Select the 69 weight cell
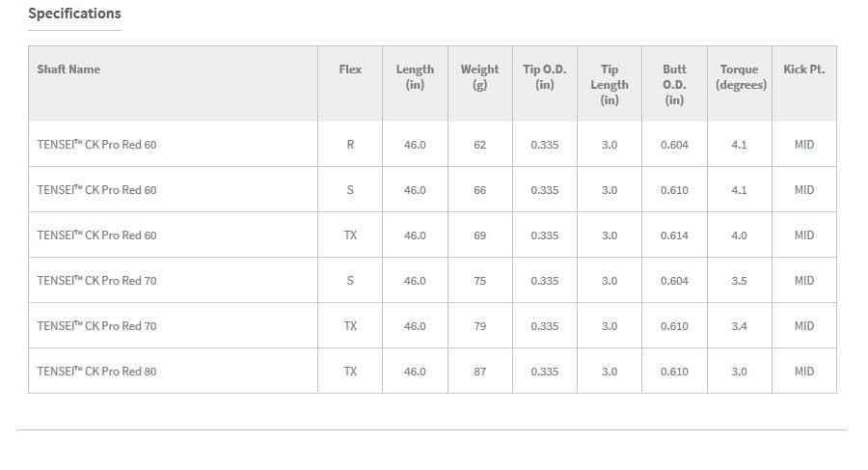The width and height of the screenshot is (868, 470). 480,235
